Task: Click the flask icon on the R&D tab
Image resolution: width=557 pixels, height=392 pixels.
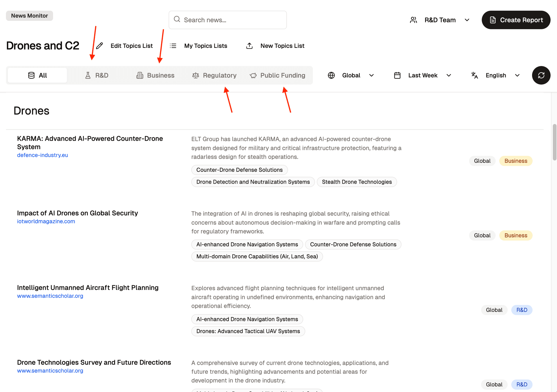Action: [x=88, y=75]
